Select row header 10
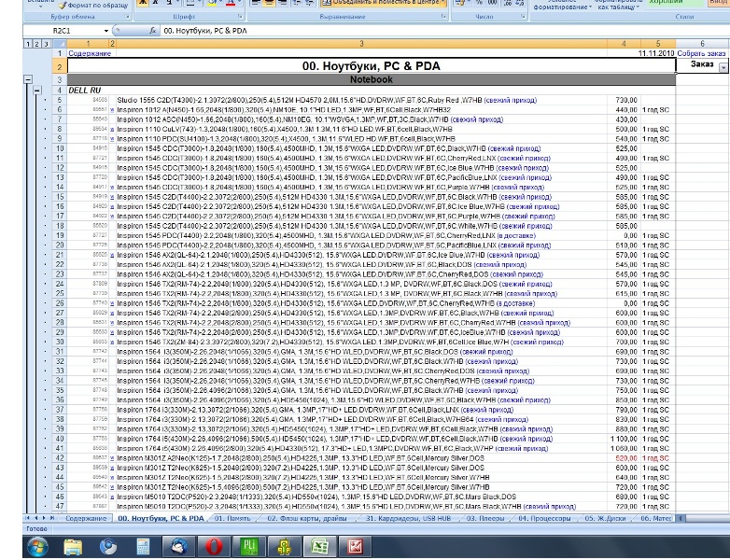730x560 pixels. 60,148
